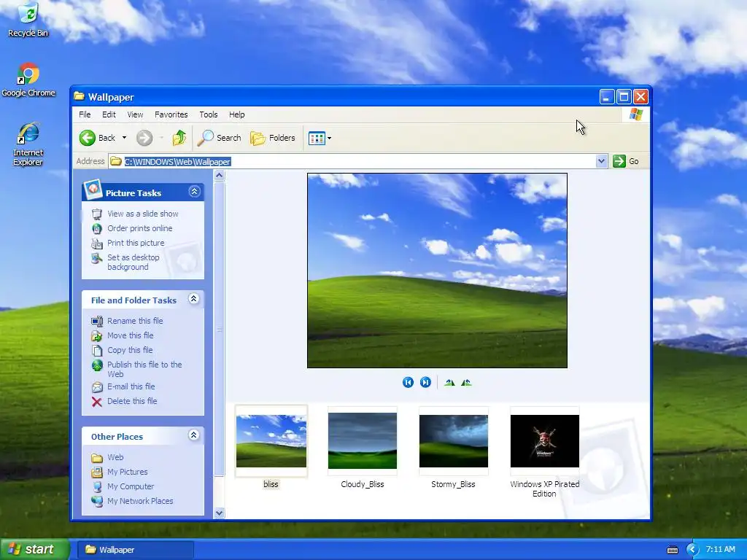This screenshot has height=560, width=747.
Task: Click the Forward arrow button
Action: tap(144, 138)
